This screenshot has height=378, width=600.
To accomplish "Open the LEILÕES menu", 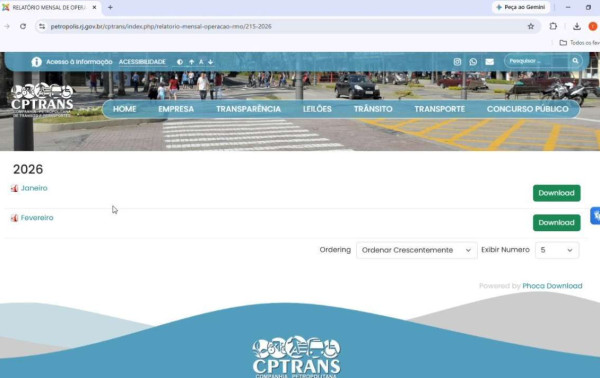I will (317, 109).
